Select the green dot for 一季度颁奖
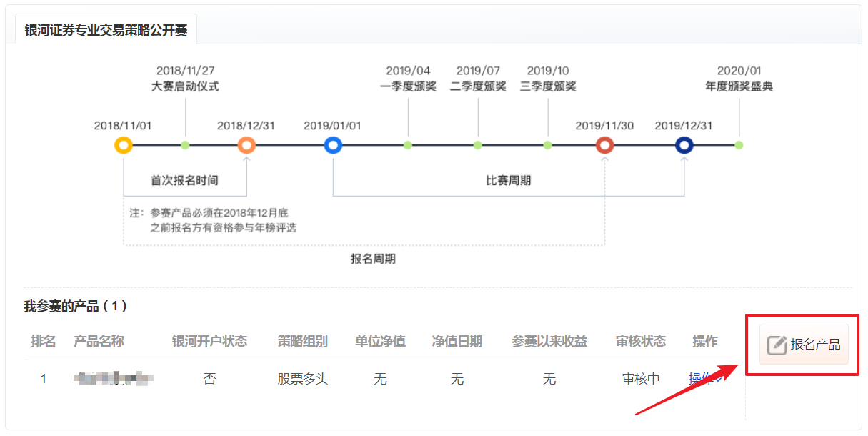868x436 pixels. [408, 146]
